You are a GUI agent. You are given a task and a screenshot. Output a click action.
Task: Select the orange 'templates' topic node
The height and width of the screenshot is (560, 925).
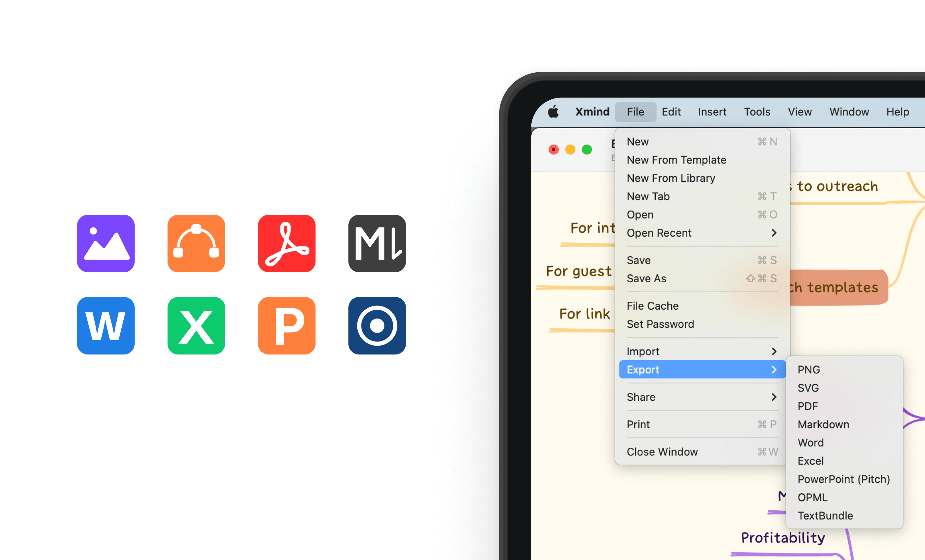[839, 287]
